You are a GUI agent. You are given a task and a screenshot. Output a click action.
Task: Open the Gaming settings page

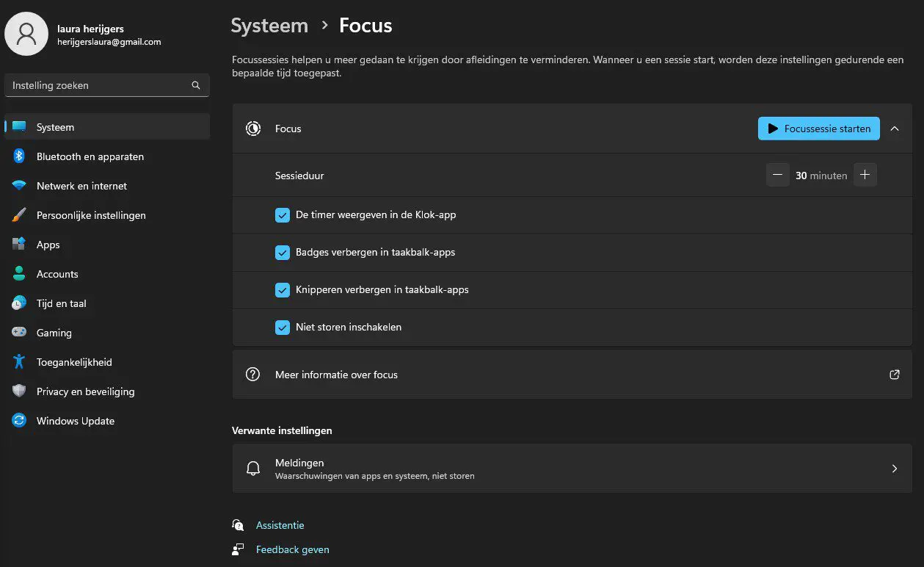107,333
